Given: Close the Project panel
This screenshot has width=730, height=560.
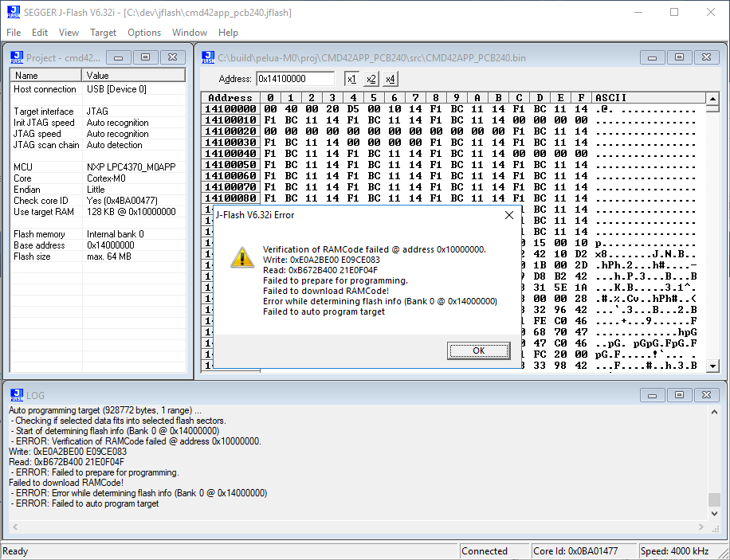Looking at the screenshot, I should [173, 57].
